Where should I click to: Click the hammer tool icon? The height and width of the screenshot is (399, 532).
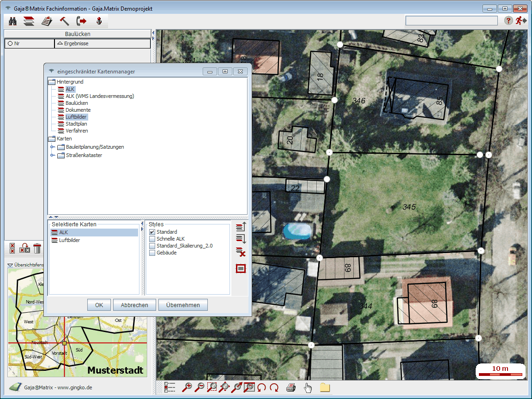click(64, 21)
